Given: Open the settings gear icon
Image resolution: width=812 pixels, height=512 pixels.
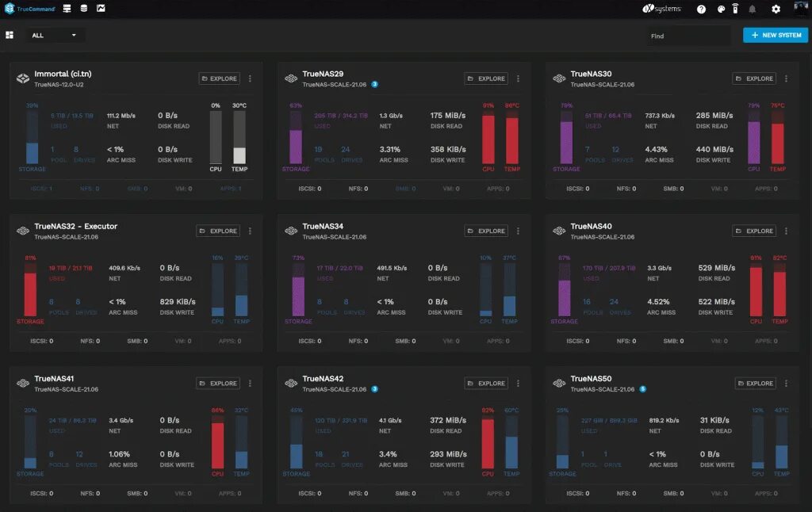Looking at the screenshot, I should (x=776, y=10).
